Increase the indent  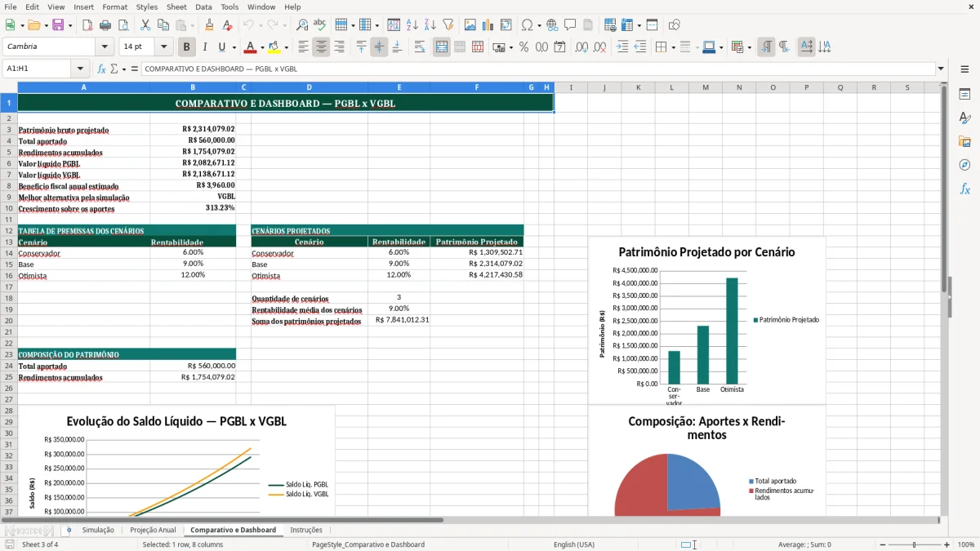click(622, 47)
